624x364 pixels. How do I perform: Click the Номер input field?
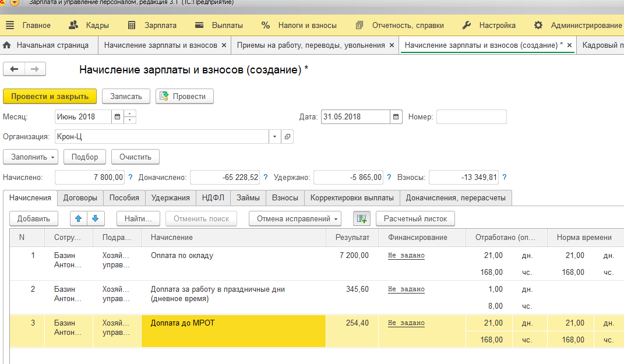(x=471, y=117)
